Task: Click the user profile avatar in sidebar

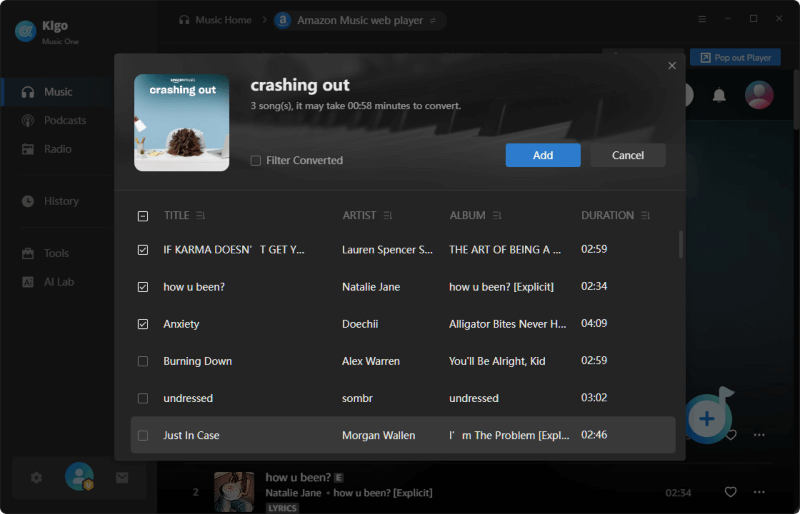Action: [79, 477]
